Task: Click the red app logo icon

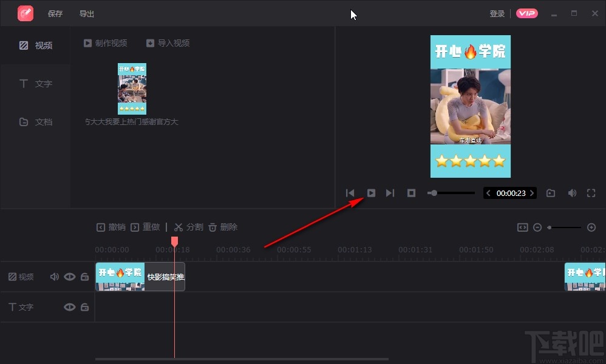Action: (x=26, y=13)
